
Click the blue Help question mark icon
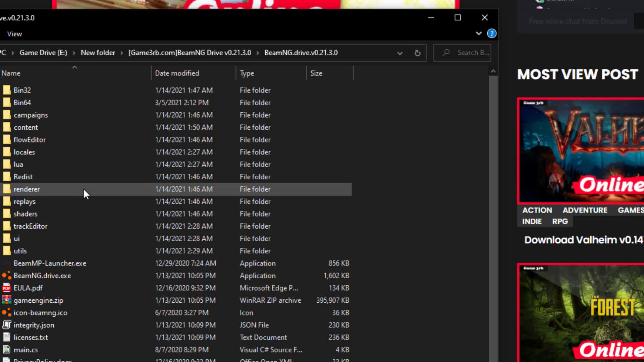[x=491, y=34]
